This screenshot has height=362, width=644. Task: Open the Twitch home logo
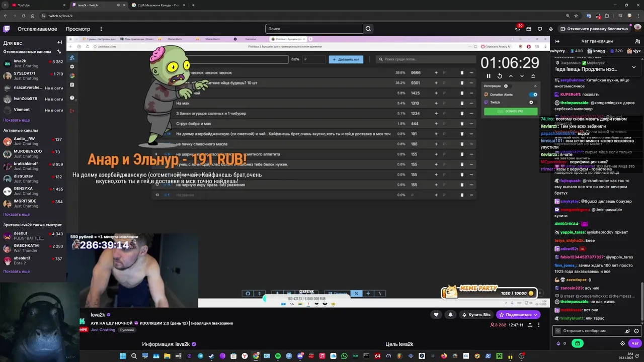(x=7, y=29)
